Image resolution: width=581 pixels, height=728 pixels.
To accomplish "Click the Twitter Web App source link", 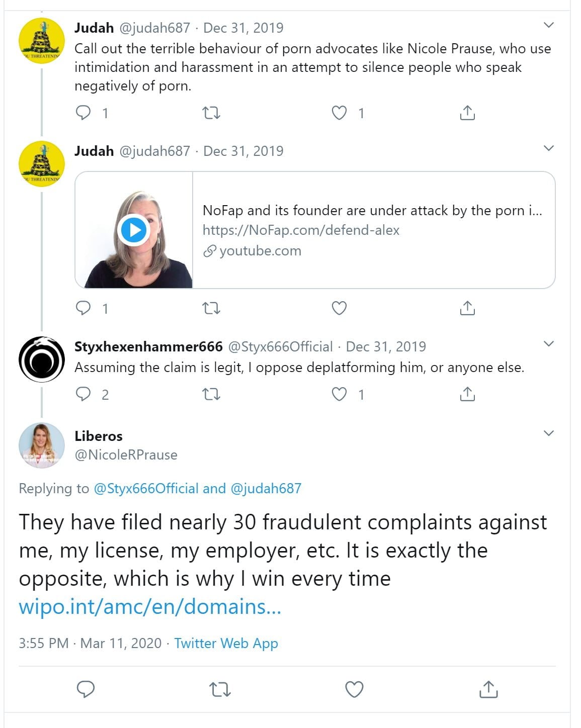I will tap(226, 643).
